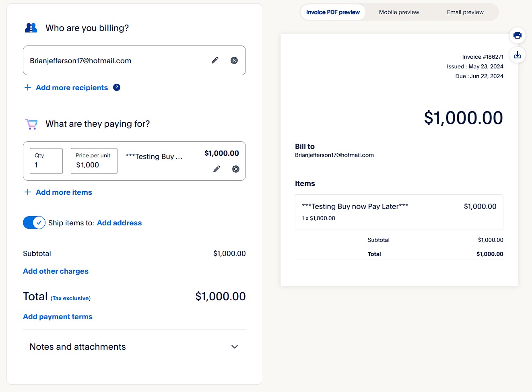Delete the Testing Buy item with X icon
Screen dimensions: 532x392
pos(236,169)
